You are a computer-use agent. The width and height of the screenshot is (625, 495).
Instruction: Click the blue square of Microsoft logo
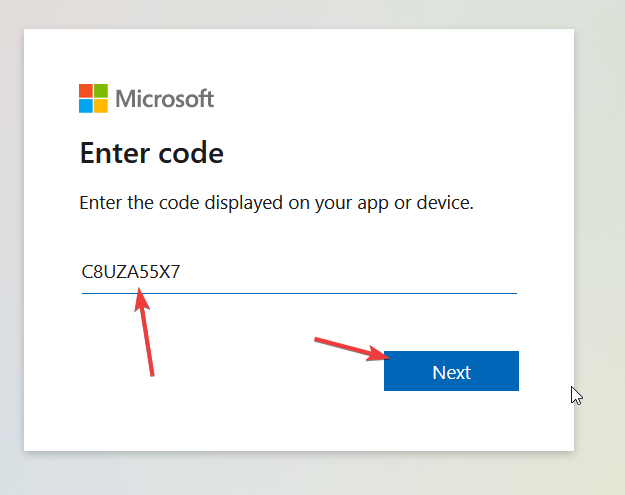click(x=86, y=106)
